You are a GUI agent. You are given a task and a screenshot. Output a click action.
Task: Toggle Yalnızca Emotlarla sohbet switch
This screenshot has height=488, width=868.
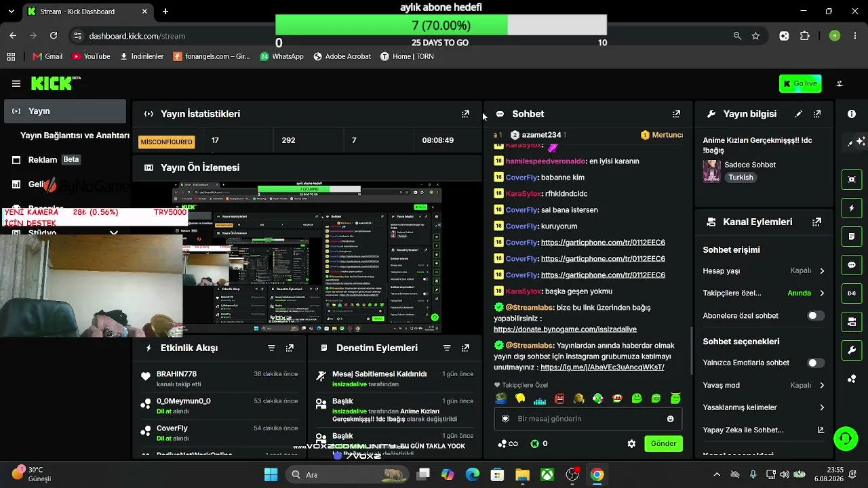(x=816, y=363)
